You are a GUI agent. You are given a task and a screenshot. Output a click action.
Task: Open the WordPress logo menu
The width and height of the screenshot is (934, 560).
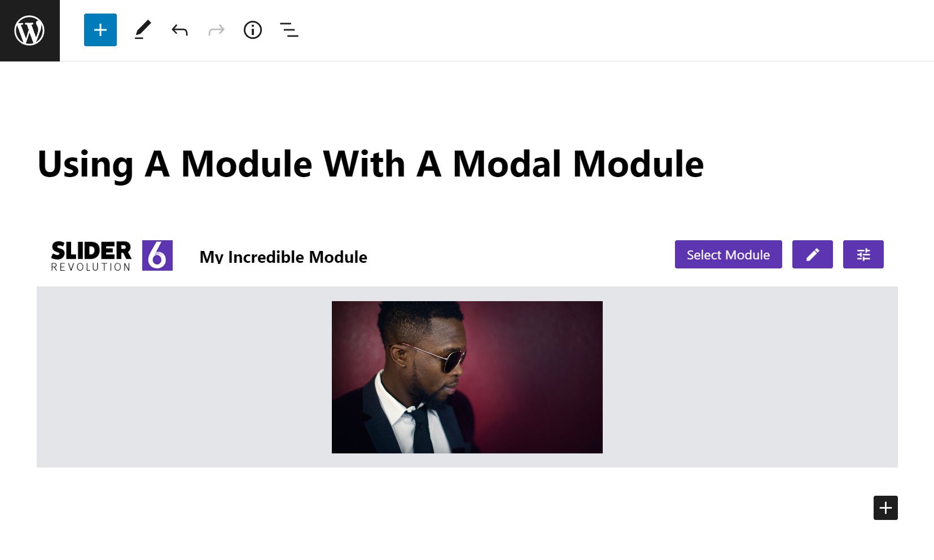pos(29,30)
